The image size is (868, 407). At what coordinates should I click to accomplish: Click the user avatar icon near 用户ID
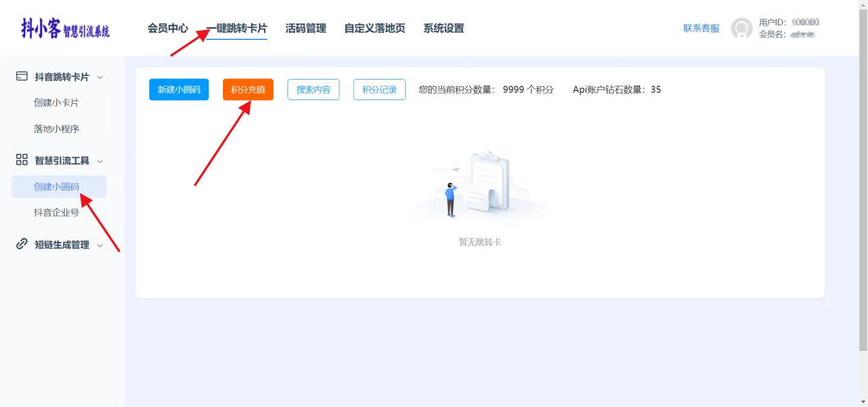(741, 28)
